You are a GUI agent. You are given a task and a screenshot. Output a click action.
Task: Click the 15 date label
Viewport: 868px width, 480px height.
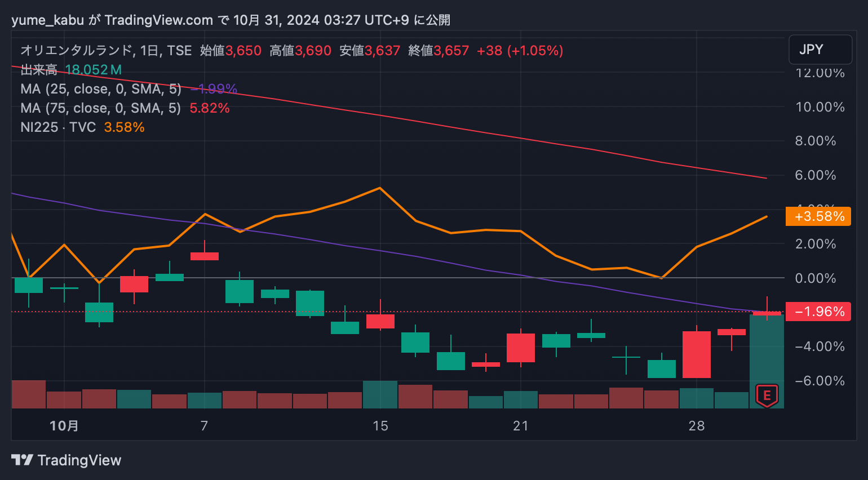pos(380,426)
